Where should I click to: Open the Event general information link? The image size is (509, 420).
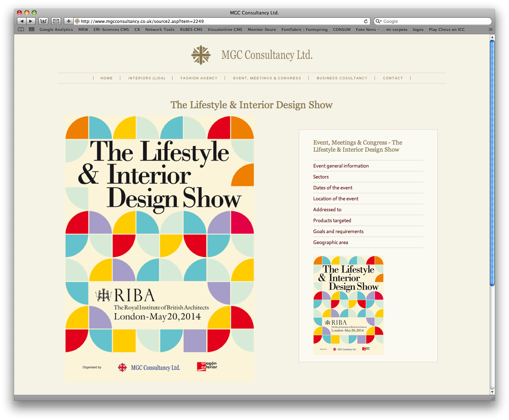click(x=341, y=166)
